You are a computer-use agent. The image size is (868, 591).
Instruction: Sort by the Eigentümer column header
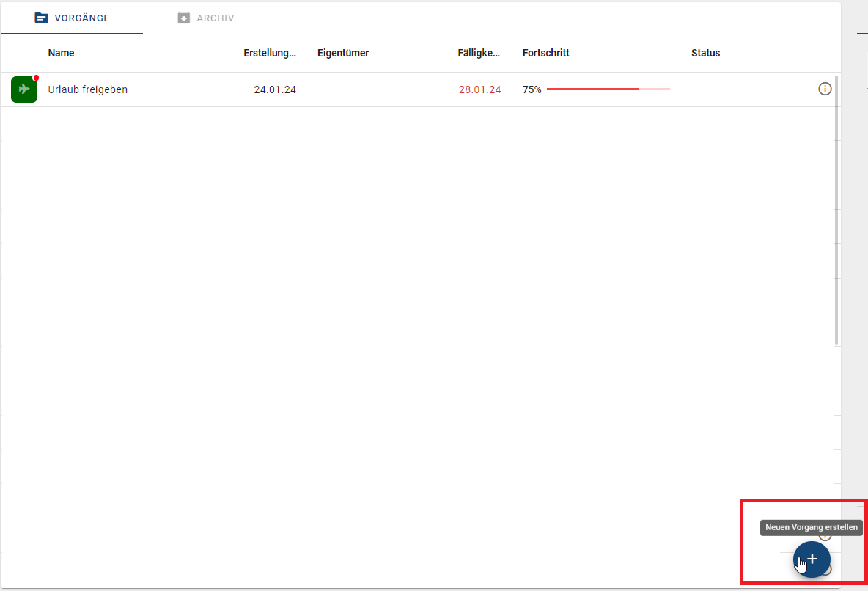point(342,53)
